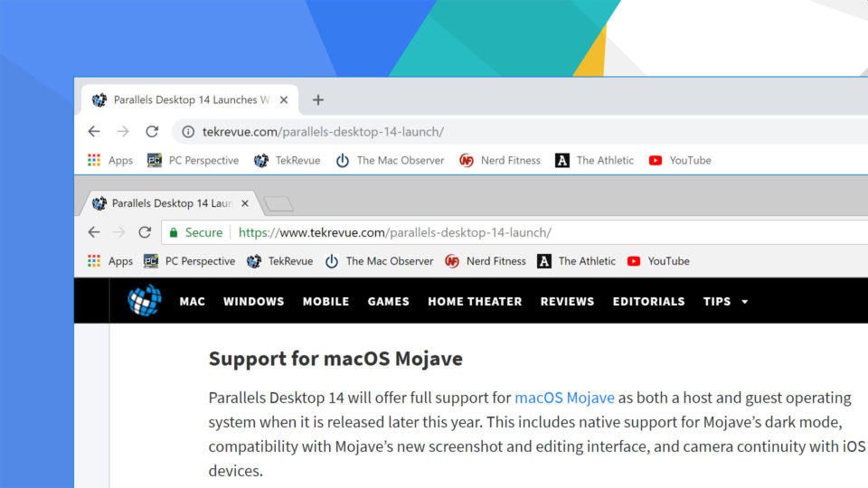
Task: Open Apps grid in upper bookmarks bar
Action: tap(110, 161)
